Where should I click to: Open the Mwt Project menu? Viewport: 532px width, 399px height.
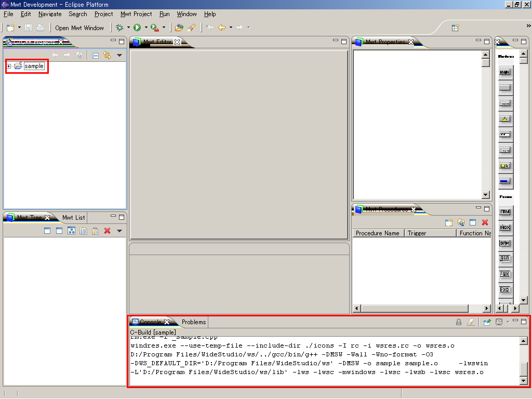(x=136, y=14)
